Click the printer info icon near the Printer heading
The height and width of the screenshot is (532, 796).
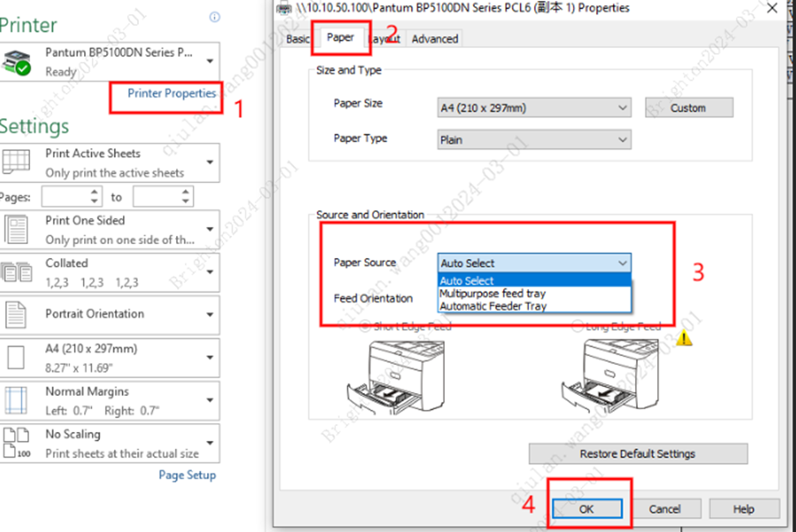[215, 18]
